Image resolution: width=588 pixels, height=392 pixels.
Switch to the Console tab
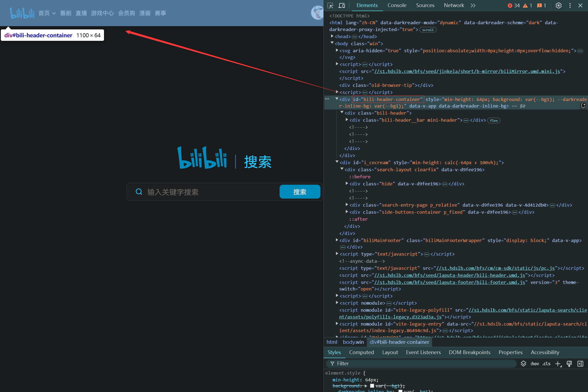pos(397,5)
